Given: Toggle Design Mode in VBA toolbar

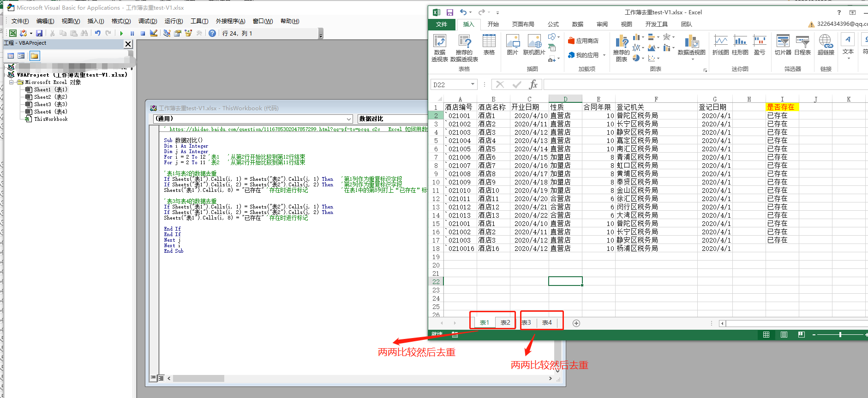Looking at the screenshot, I should coord(154,33).
